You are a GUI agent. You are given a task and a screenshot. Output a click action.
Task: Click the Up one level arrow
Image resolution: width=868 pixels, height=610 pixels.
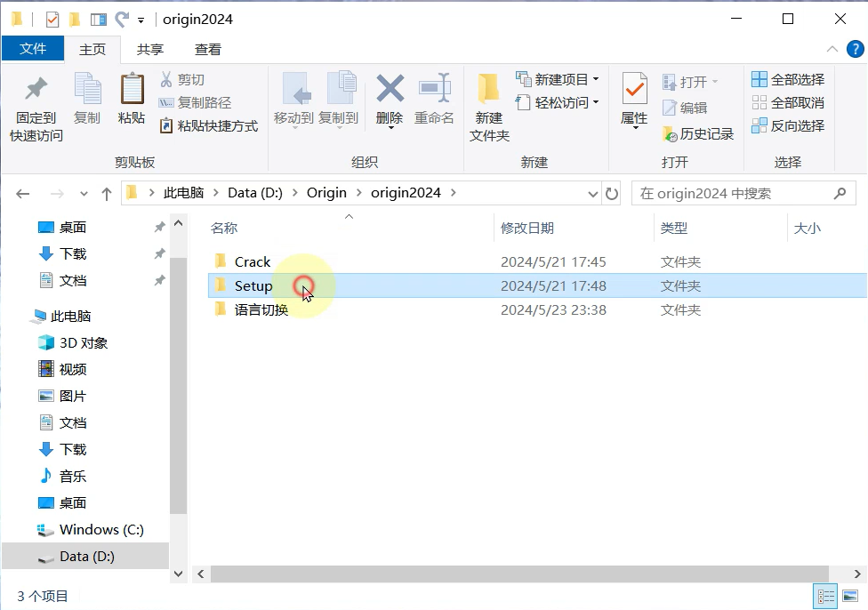[107, 194]
